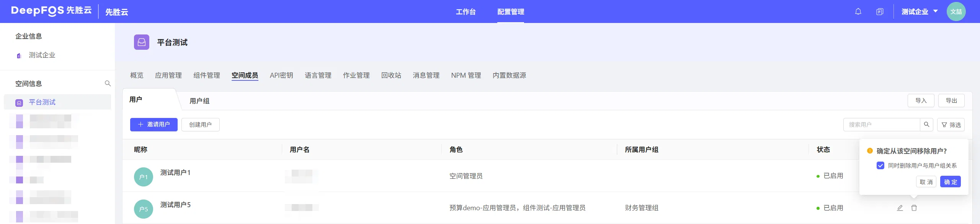Click the 空间管理员 role cell

[466, 176]
